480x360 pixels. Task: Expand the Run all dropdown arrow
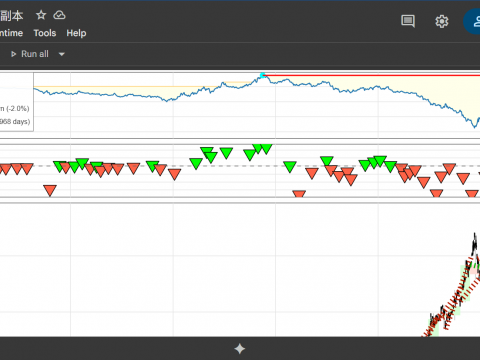62,54
